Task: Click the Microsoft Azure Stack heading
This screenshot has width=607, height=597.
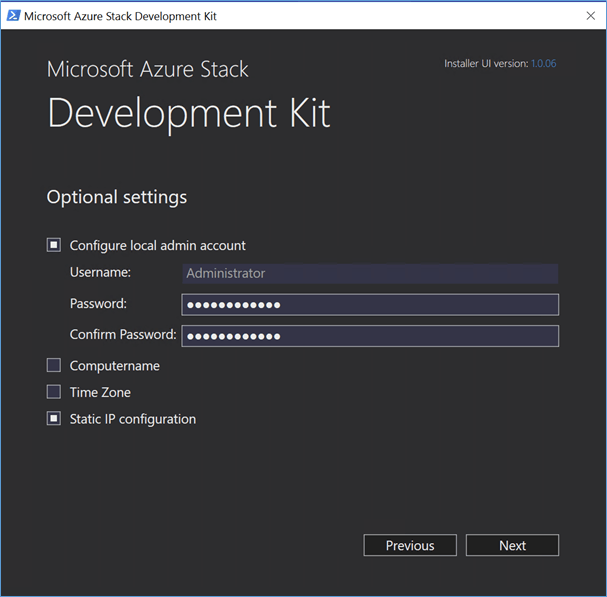Action: [147, 69]
